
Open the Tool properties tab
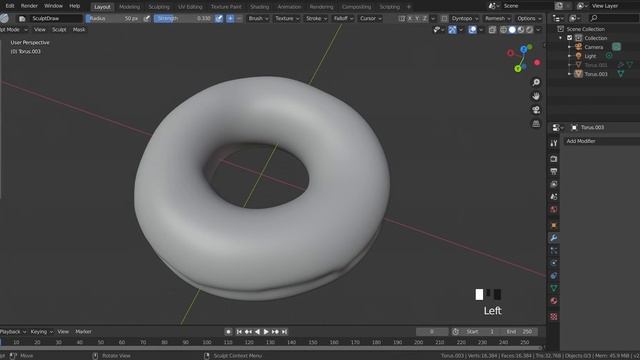tap(553, 143)
